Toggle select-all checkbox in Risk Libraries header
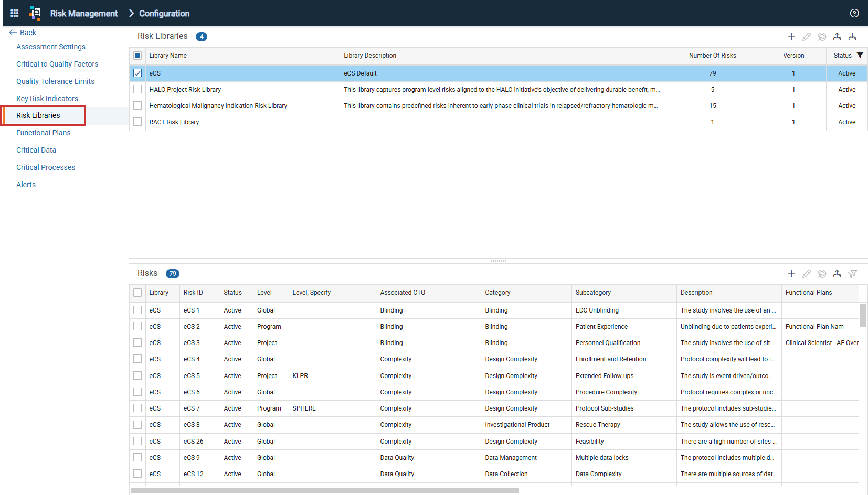 pos(137,56)
